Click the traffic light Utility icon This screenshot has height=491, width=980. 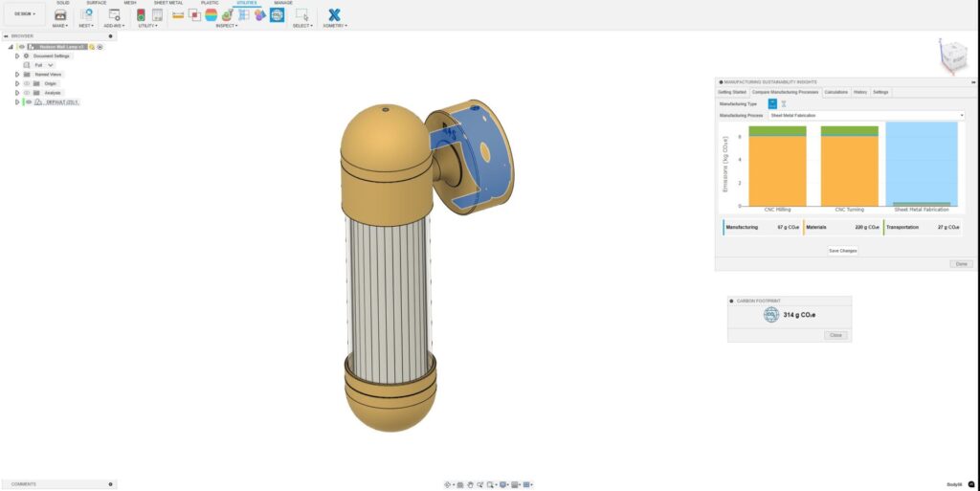point(141,15)
